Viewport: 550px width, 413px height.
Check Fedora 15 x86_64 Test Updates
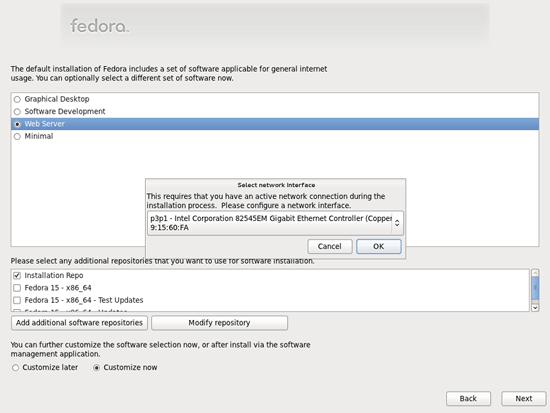17,300
